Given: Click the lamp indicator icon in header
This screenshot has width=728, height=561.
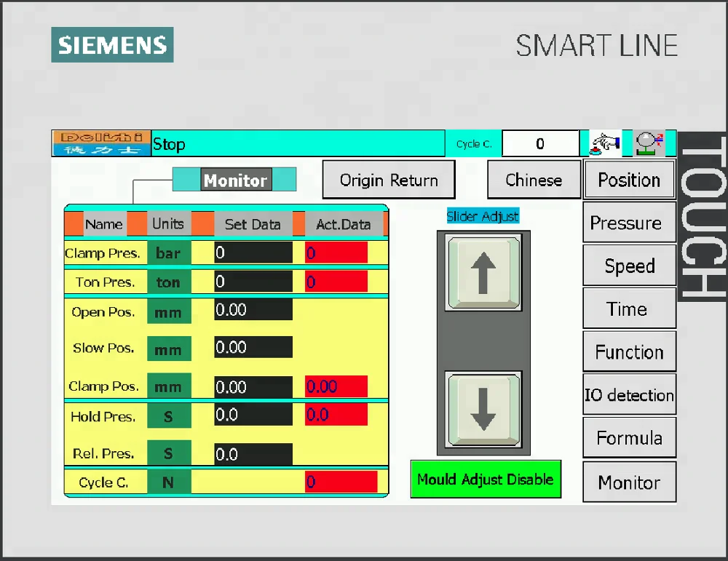Looking at the screenshot, I should [x=649, y=143].
